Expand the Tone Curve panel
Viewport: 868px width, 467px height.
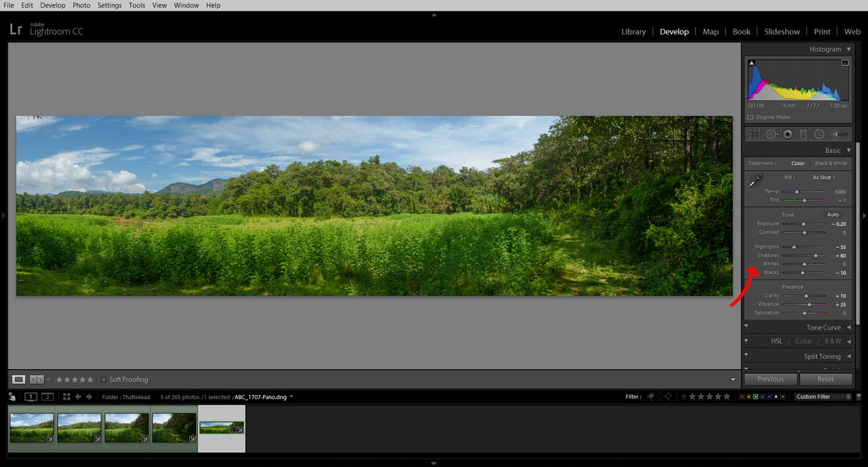pyautogui.click(x=823, y=327)
